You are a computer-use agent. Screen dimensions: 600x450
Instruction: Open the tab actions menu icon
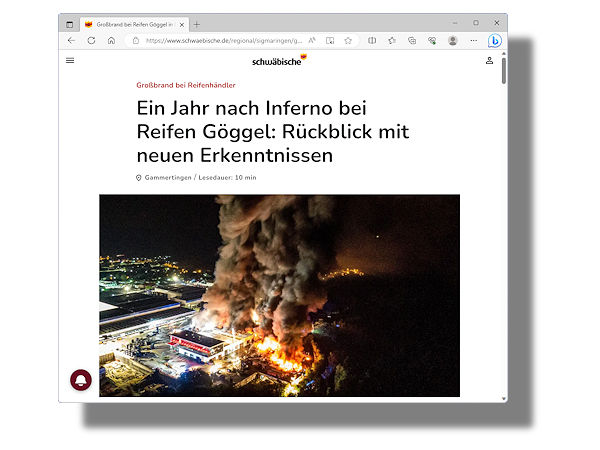click(x=69, y=24)
